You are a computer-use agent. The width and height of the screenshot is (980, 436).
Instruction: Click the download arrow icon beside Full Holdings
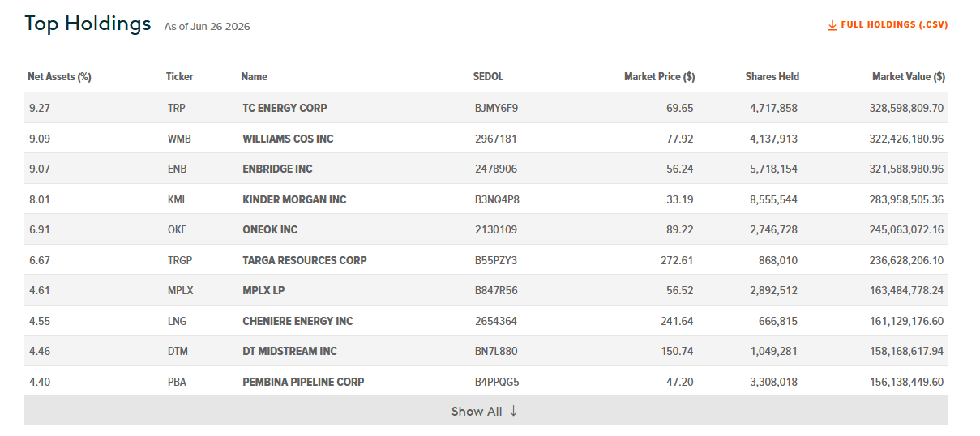click(x=832, y=25)
